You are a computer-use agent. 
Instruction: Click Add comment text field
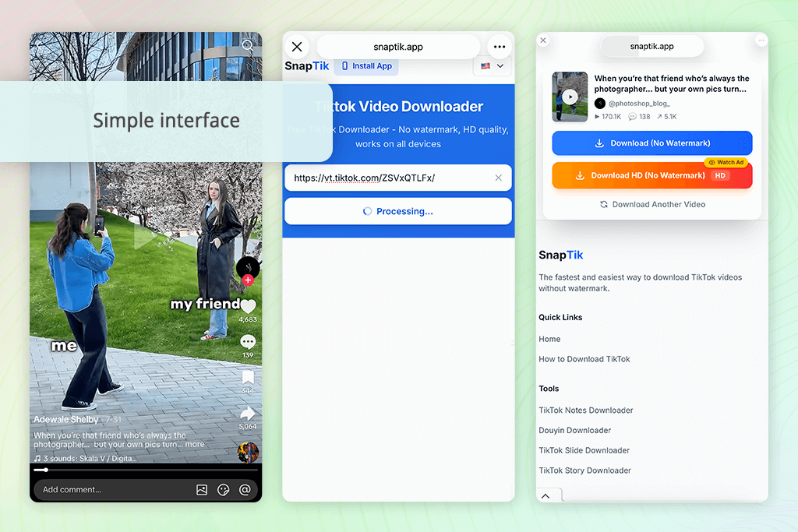[146, 490]
